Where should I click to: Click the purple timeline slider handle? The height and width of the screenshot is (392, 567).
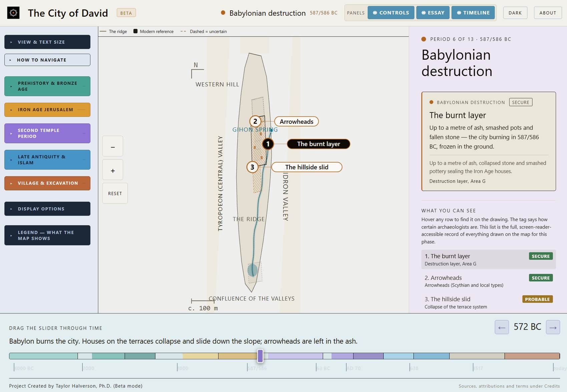point(260,356)
